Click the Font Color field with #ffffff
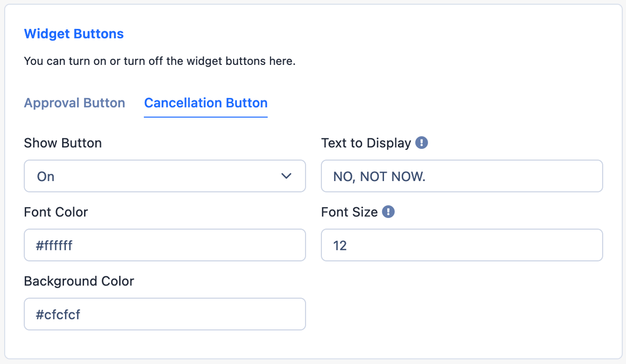The width and height of the screenshot is (626, 364). (165, 245)
